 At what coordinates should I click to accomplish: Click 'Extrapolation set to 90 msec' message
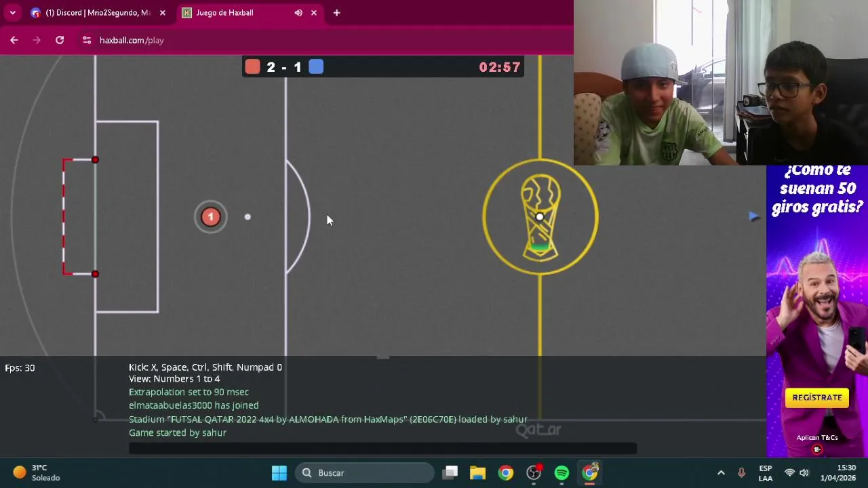click(x=189, y=392)
